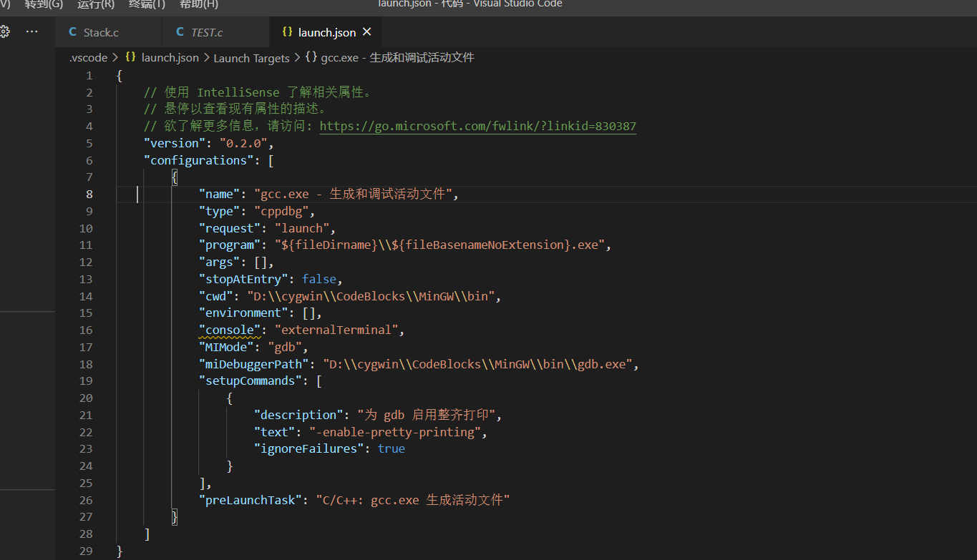
Task: Open the more actions ellipsis in sidebar header
Action: click(31, 31)
